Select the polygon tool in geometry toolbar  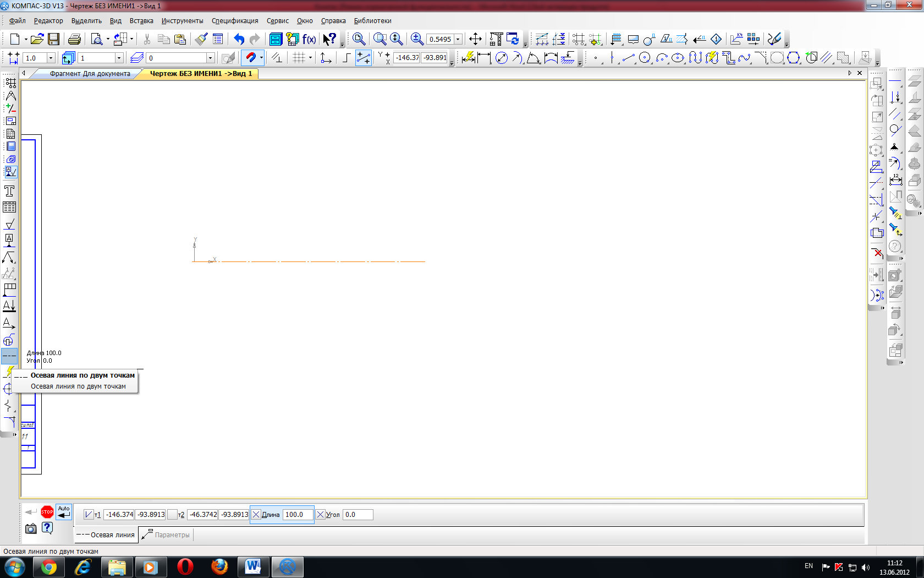[793, 58]
